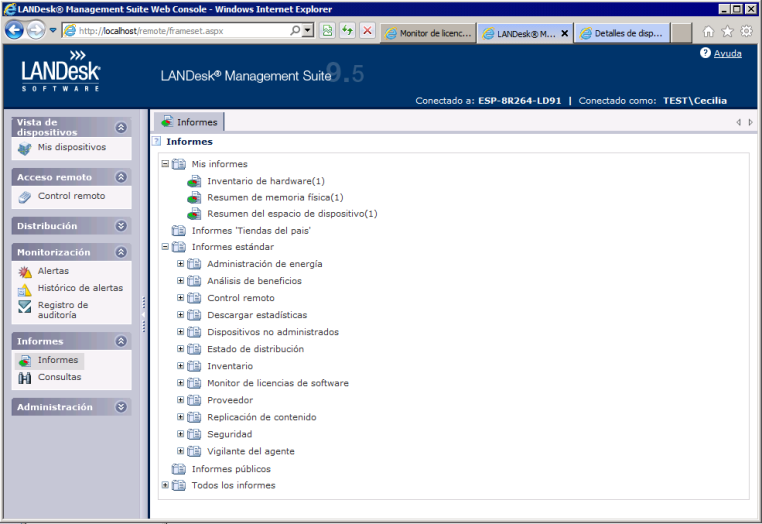762x524 pixels.
Task: Close the LANDesk® M... browser tab
Action: (x=565, y=34)
